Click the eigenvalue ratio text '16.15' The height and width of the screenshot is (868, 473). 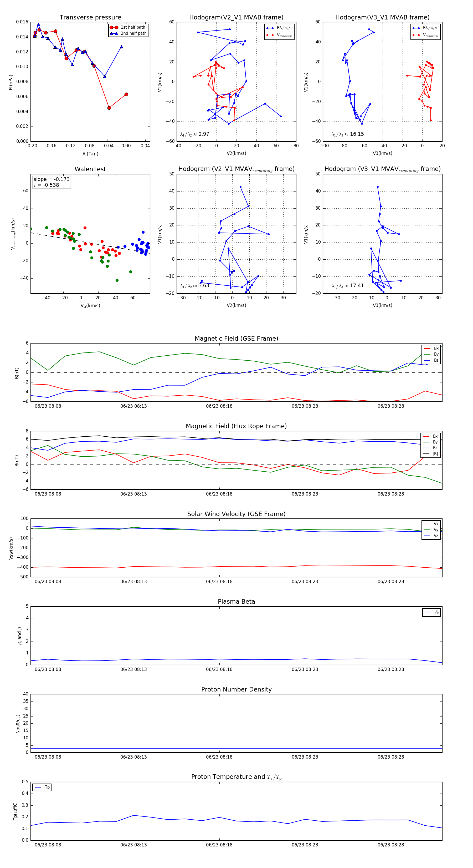point(357,134)
